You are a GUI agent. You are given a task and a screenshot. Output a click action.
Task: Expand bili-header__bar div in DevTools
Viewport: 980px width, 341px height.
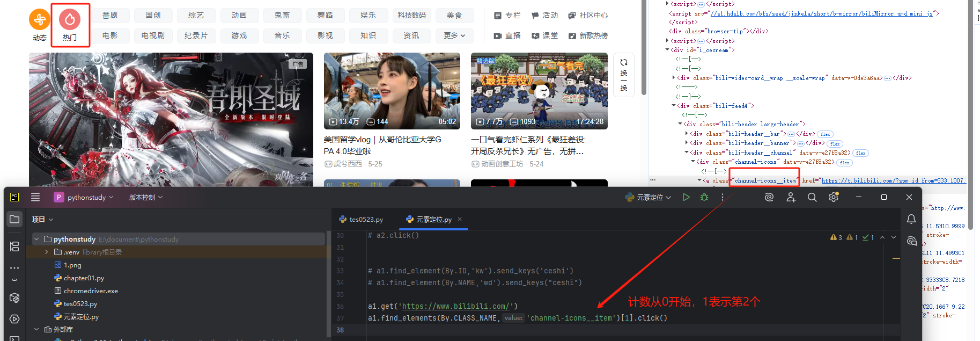[687, 133]
